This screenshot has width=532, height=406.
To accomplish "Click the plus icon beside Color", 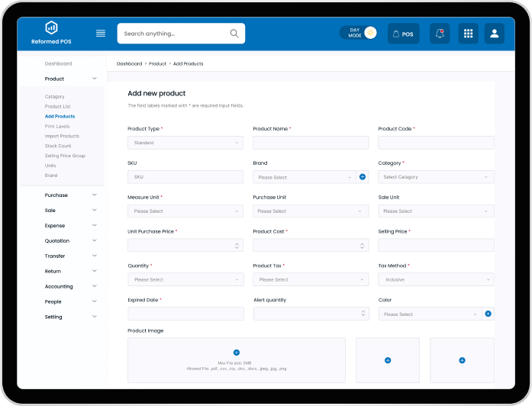I will (488, 314).
